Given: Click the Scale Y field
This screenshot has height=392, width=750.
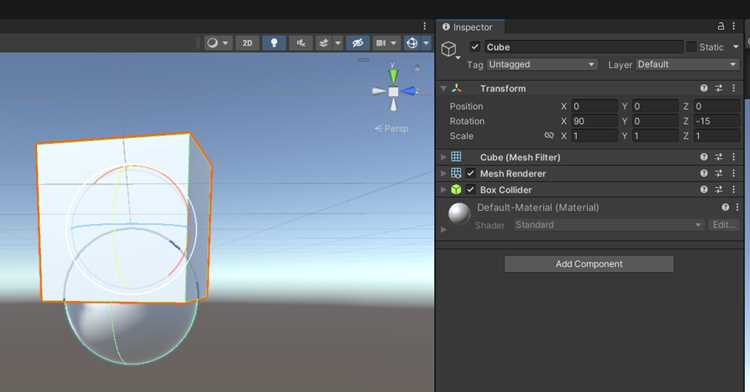Looking at the screenshot, I should coord(655,136).
